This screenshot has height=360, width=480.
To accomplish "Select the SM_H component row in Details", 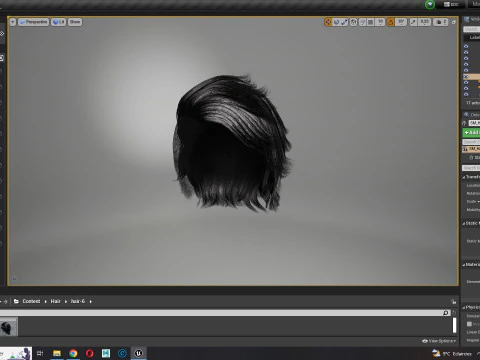I will [x=471, y=149].
